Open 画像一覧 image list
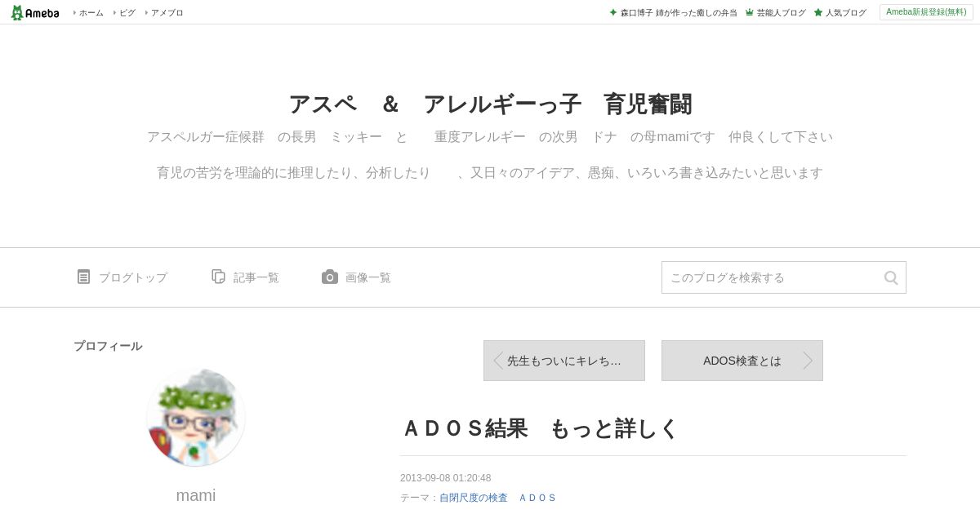The height and width of the screenshot is (514, 980). pyautogui.click(x=368, y=277)
